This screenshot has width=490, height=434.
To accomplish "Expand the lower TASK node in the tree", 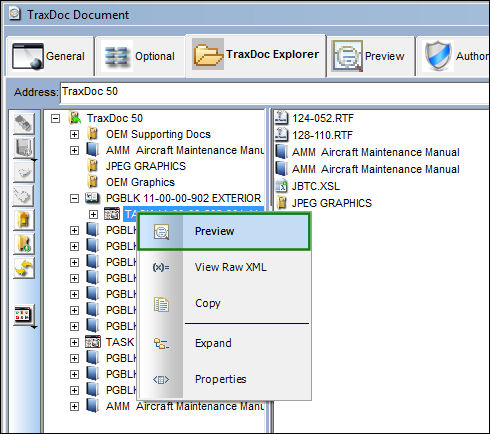I will (x=74, y=342).
